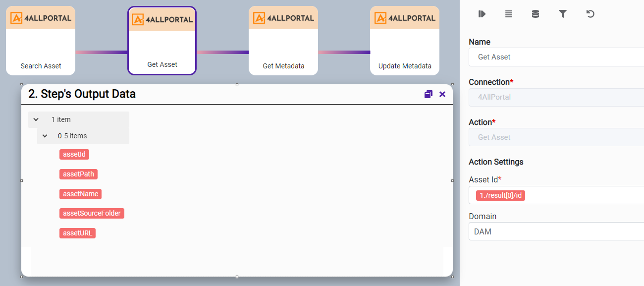Image resolution: width=644 pixels, height=286 pixels.
Task: Select the Update Metadata step node
Action: [405, 41]
